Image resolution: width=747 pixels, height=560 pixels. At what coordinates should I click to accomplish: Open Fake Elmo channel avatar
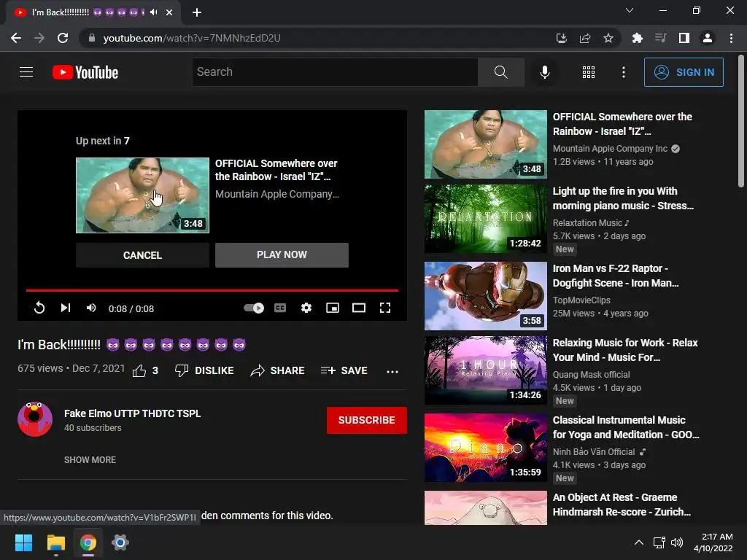35,419
